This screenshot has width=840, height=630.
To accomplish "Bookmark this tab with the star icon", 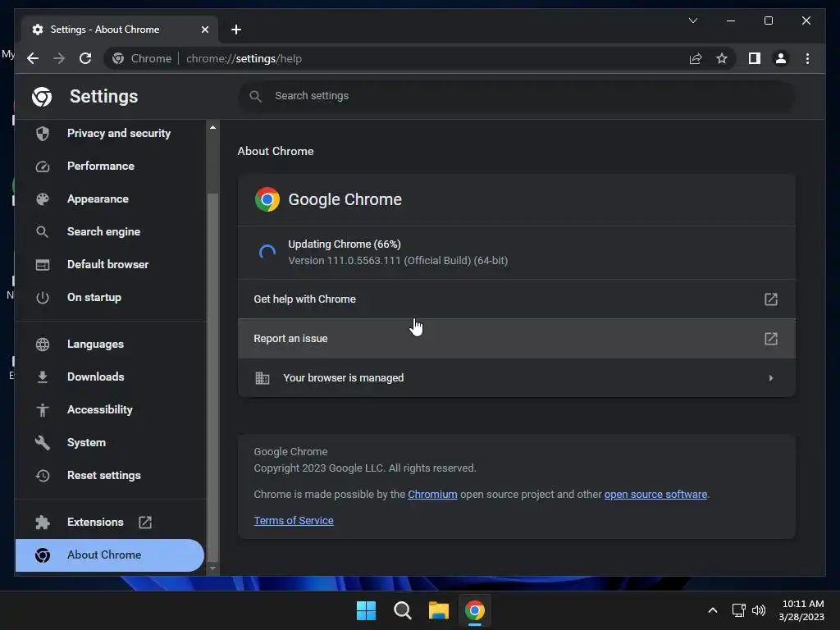I will pos(722,58).
